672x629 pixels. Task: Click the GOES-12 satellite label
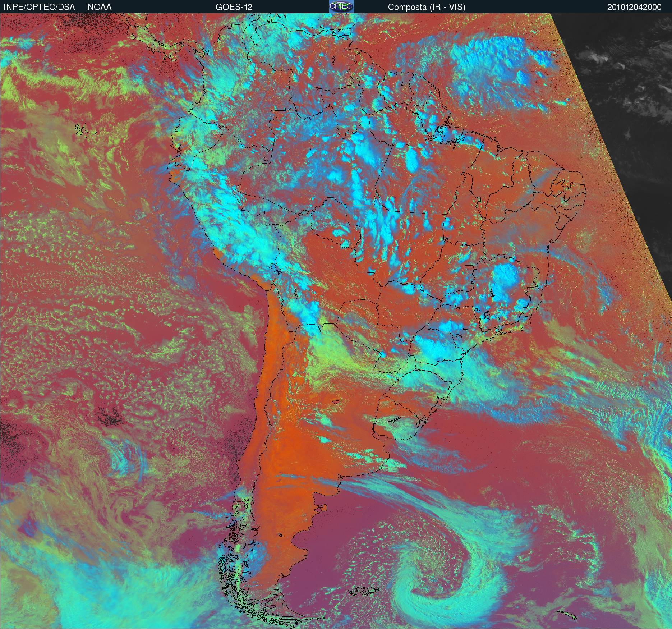(x=234, y=7)
